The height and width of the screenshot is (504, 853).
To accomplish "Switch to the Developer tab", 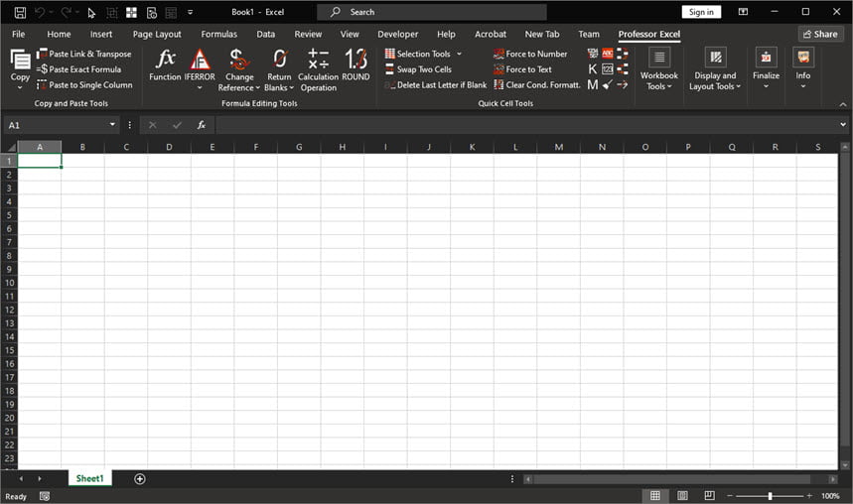I will tap(397, 34).
